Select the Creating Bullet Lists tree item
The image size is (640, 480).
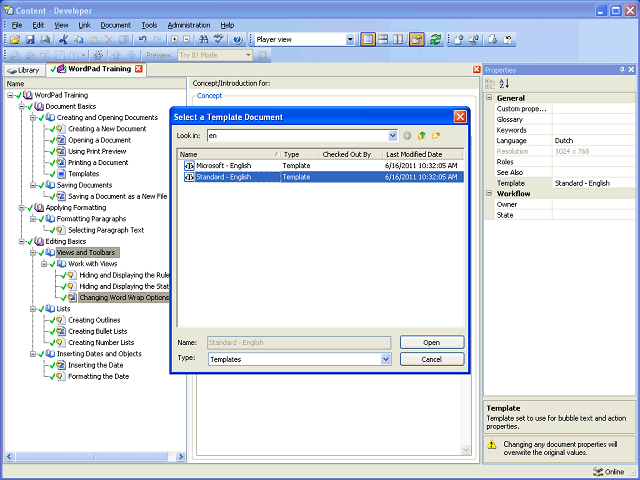tap(98, 331)
